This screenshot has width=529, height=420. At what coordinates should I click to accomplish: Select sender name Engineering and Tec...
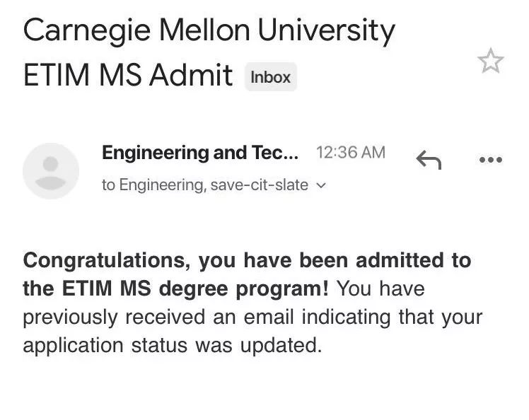[200, 153]
